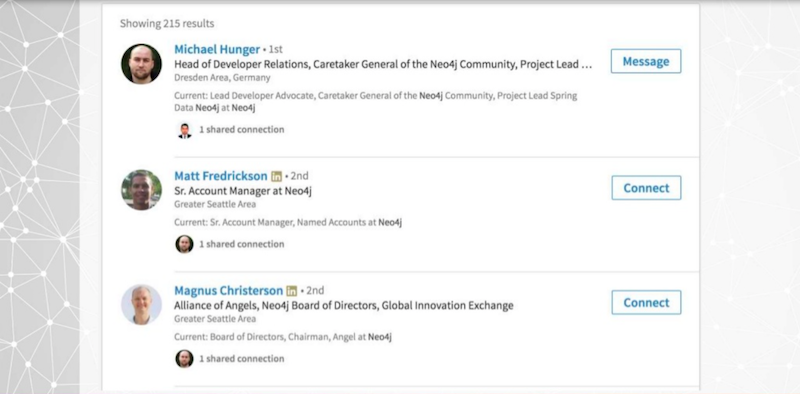Open Magnus Christerson's profile photo

coord(141,305)
